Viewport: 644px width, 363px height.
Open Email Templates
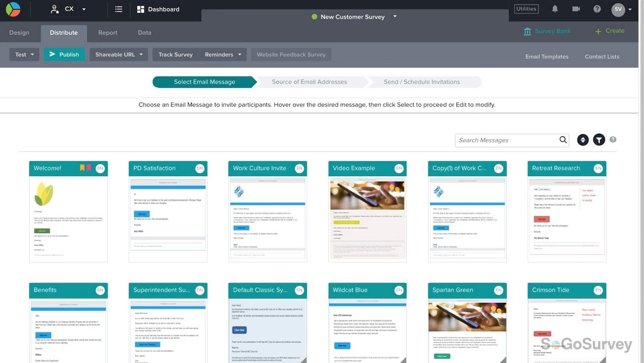(546, 56)
